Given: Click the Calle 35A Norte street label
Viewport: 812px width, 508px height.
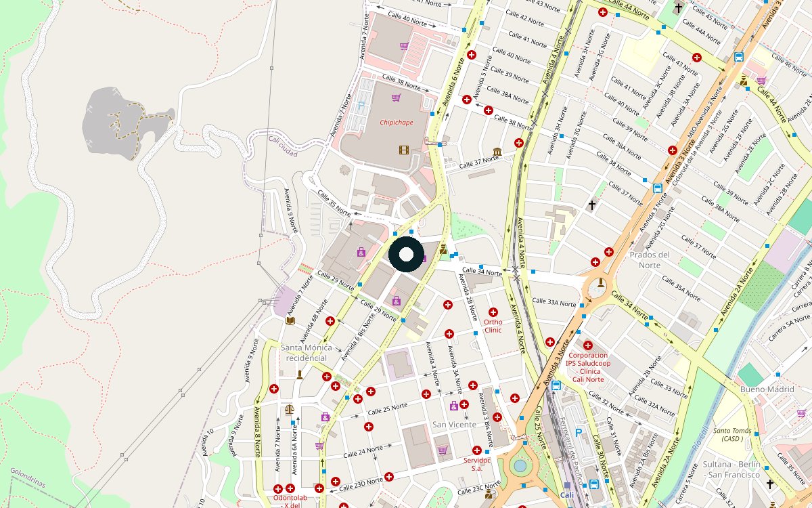Looking at the screenshot, I should coord(681,289).
